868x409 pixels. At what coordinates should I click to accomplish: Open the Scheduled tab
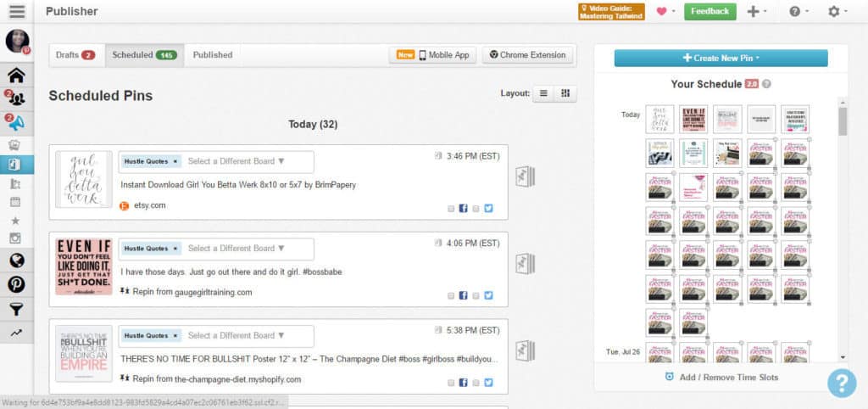(x=144, y=55)
